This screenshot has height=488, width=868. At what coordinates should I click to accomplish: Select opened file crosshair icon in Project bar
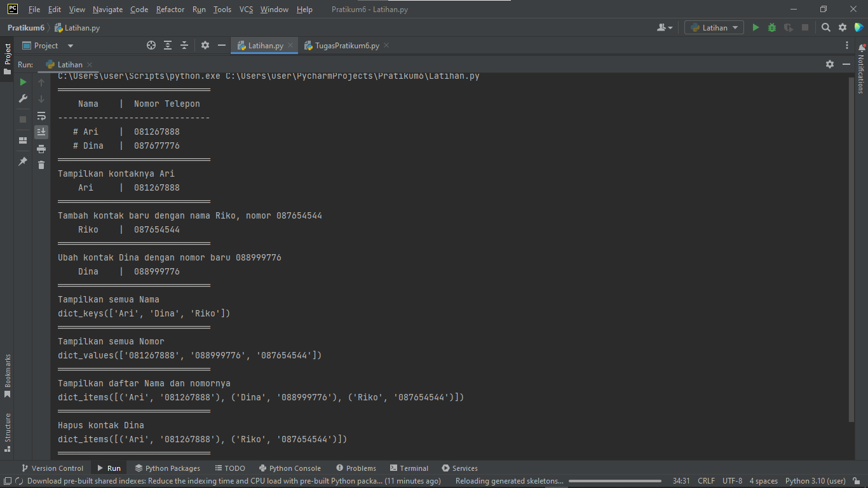click(x=151, y=45)
